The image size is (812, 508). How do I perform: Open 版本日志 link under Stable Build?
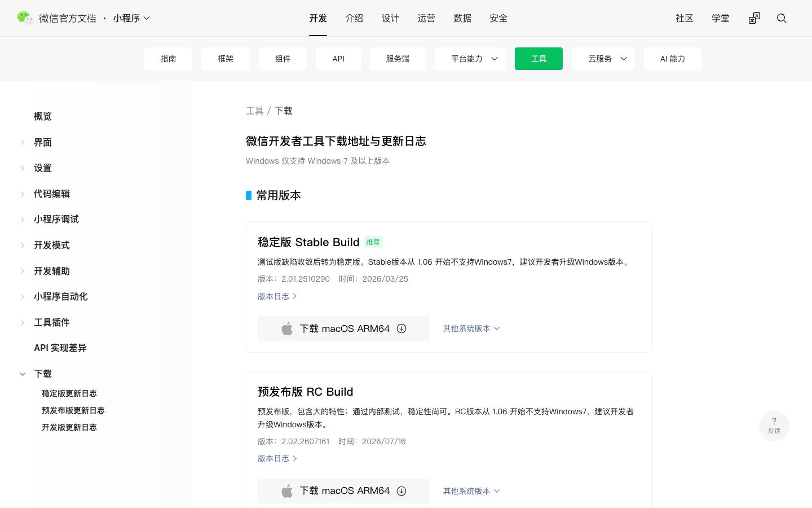[277, 296]
